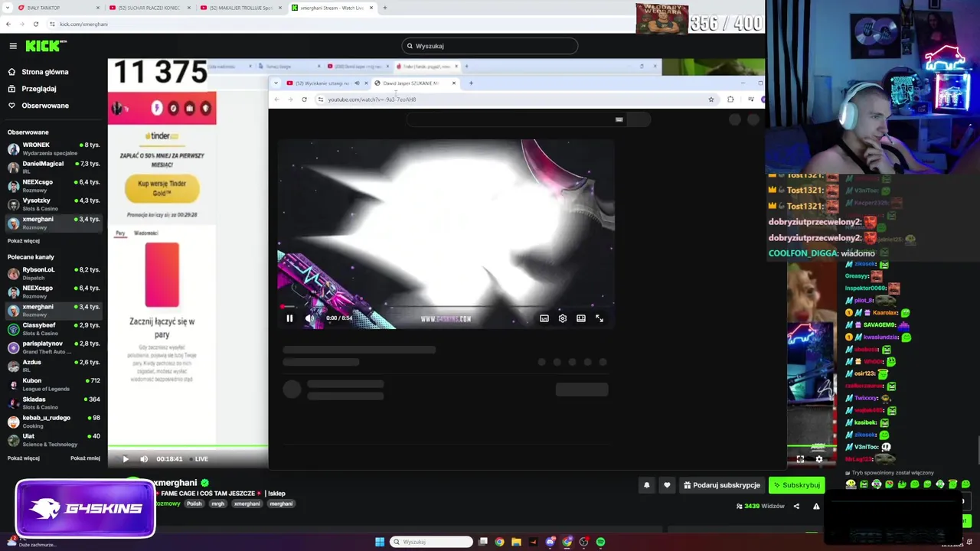The height and width of the screenshot is (551, 980).
Task: Go back in the browser
Action: coord(8,24)
